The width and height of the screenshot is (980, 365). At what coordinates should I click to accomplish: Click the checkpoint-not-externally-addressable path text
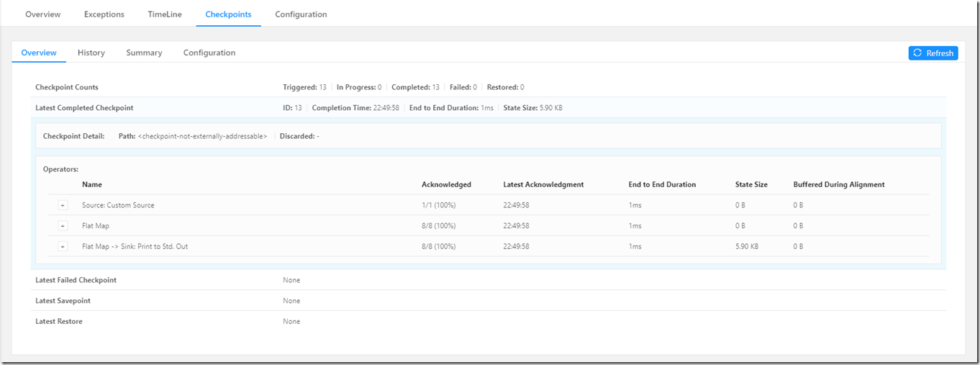tap(202, 136)
